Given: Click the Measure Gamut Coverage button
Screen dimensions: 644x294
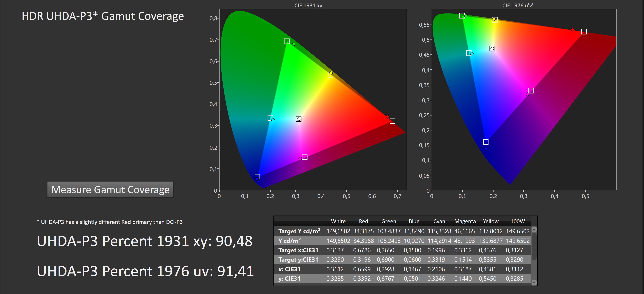Looking at the screenshot, I should point(110,190).
